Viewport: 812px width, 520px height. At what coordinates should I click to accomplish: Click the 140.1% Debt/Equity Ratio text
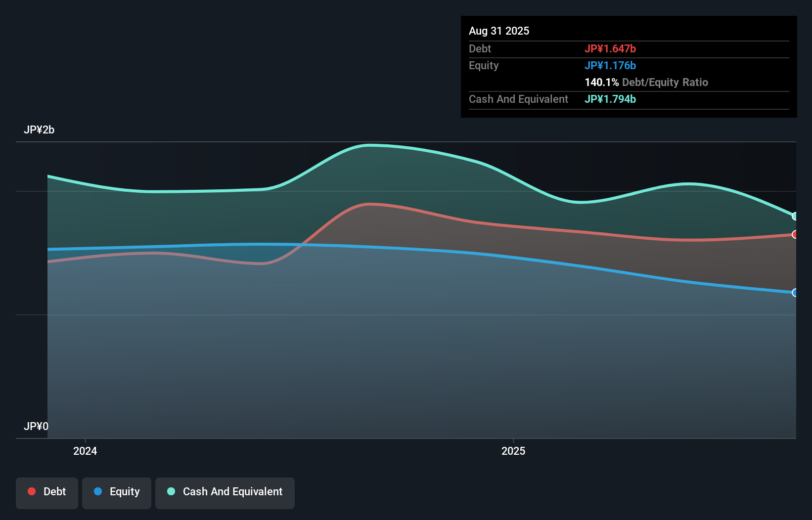pos(646,82)
